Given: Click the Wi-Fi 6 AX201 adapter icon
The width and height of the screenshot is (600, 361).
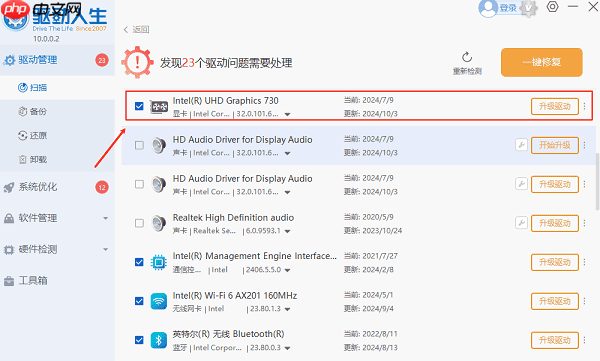Looking at the screenshot, I should click(158, 301).
